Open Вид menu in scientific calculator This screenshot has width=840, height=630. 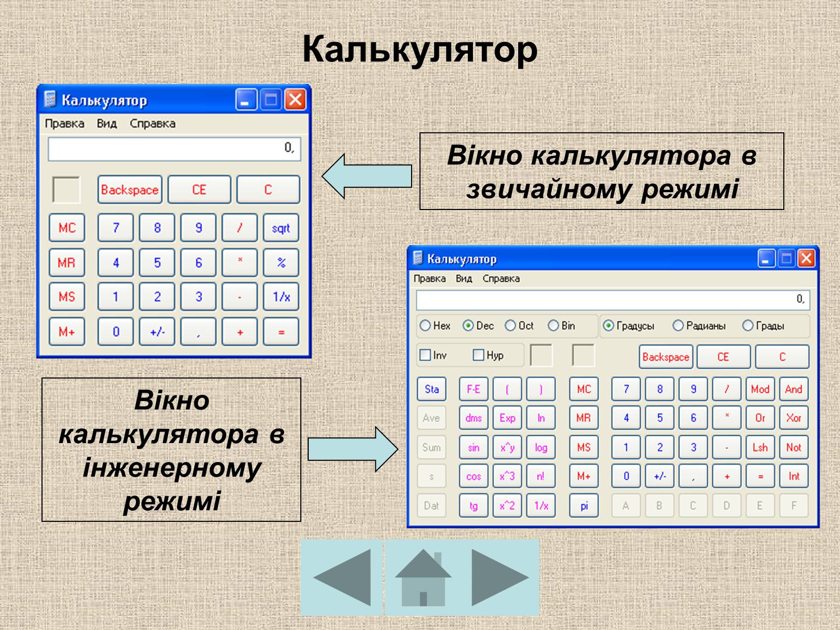(464, 278)
